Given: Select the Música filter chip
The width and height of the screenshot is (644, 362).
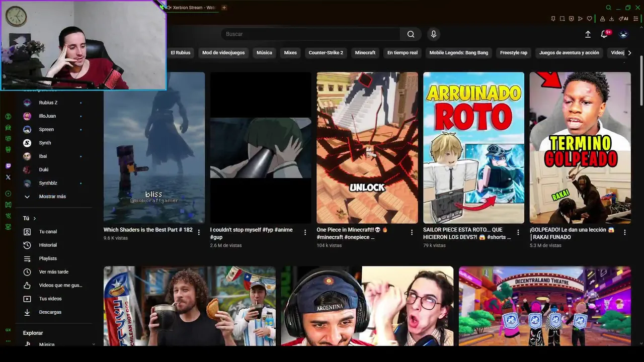Looking at the screenshot, I should [x=264, y=53].
